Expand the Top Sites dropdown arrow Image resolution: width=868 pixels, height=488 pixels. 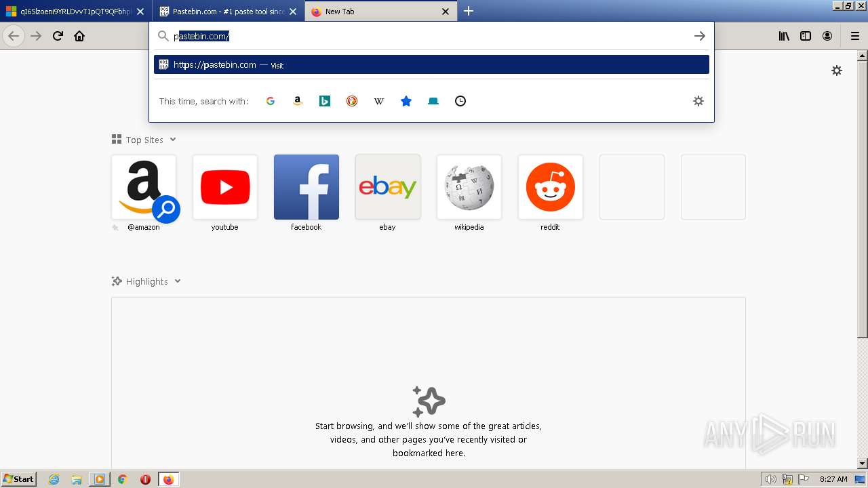click(x=173, y=140)
